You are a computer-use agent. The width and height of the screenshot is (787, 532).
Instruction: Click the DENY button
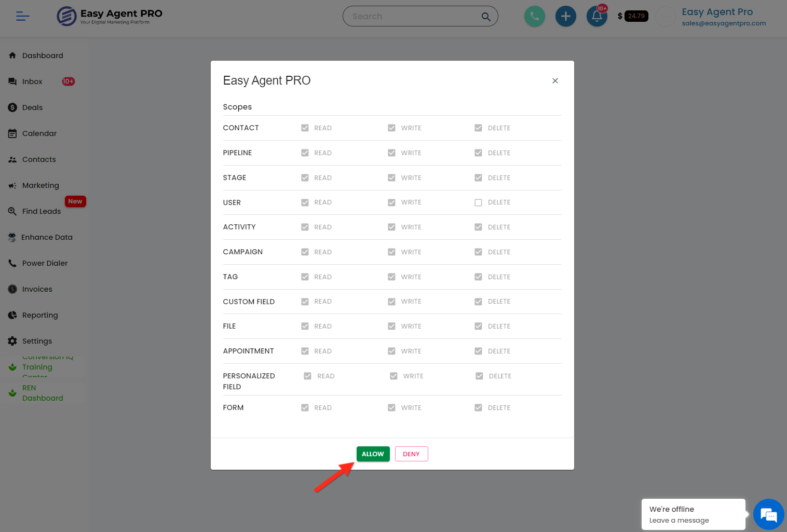coord(411,454)
